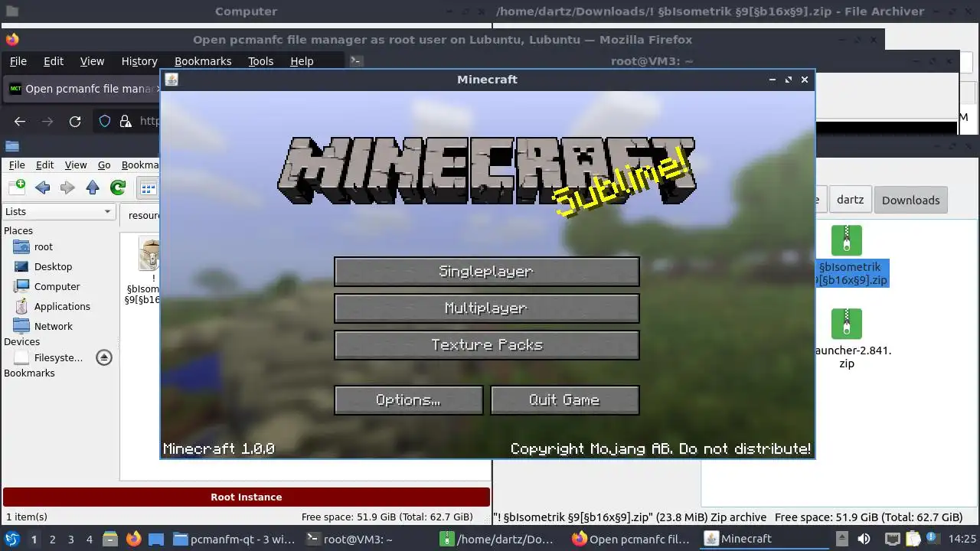Open the Lists side pane dropdown
This screenshot has height=551, width=980.
click(x=59, y=211)
